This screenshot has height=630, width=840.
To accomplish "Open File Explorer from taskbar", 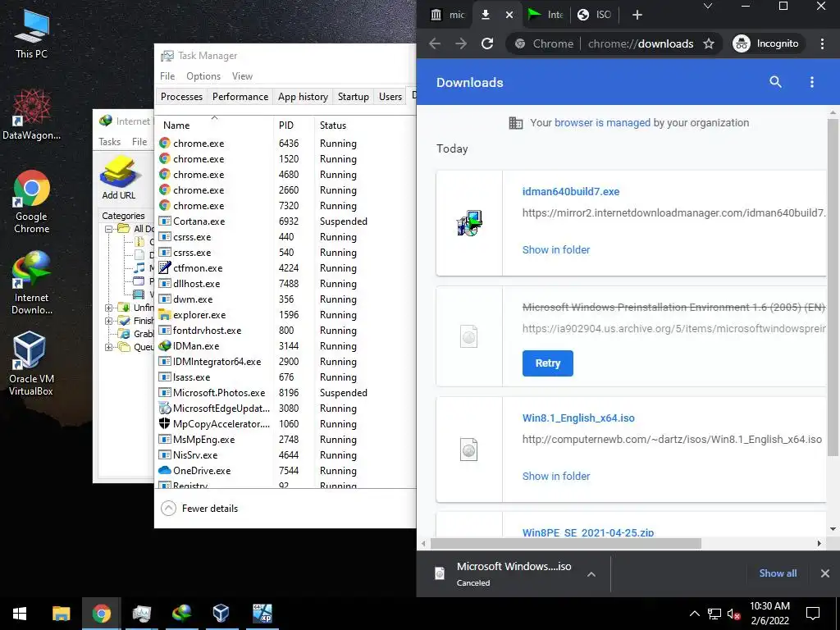I will point(61,614).
